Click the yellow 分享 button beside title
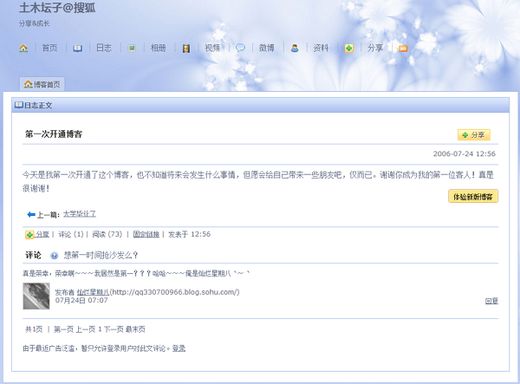Image resolution: width=520 pixels, height=384 pixels. [x=474, y=135]
